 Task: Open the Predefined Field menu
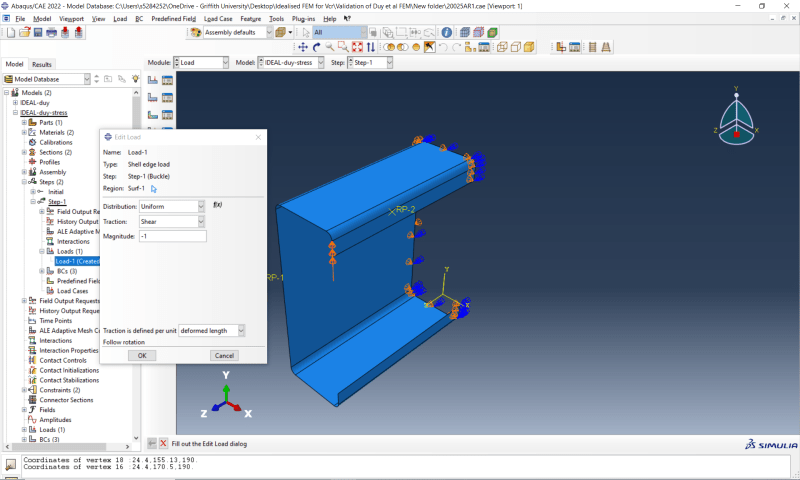coord(173,19)
